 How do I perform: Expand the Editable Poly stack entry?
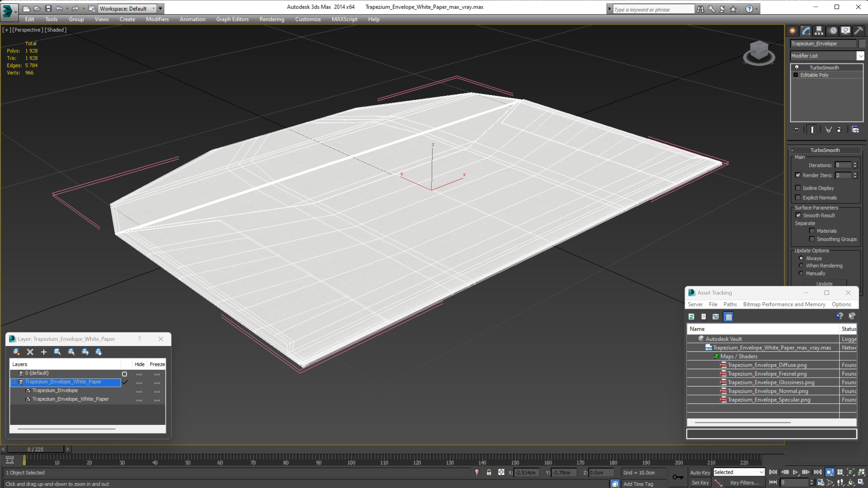pyautogui.click(x=796, y=75)
